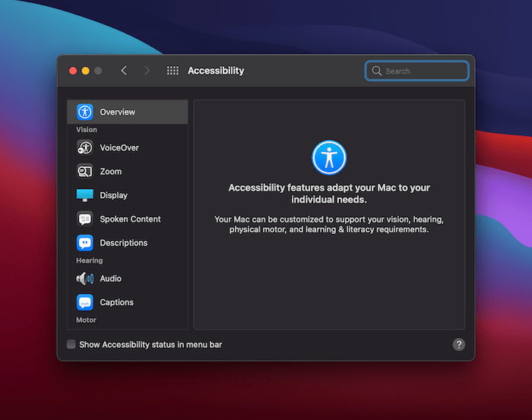Viewport: 532px width, 420px height.
Task: Click the magnifying glass in search field
Action: point(377,71)
